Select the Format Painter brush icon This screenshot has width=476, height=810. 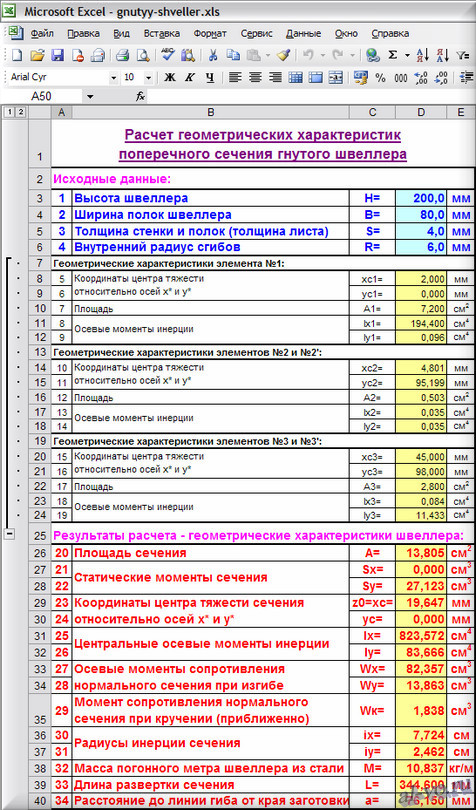click(283, 55)
